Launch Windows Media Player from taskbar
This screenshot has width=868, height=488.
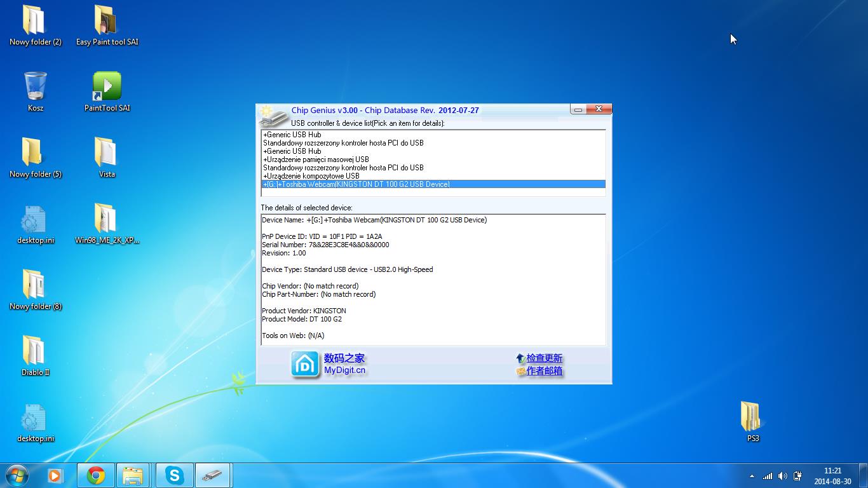pyautogui.click(x=56, y=475)
